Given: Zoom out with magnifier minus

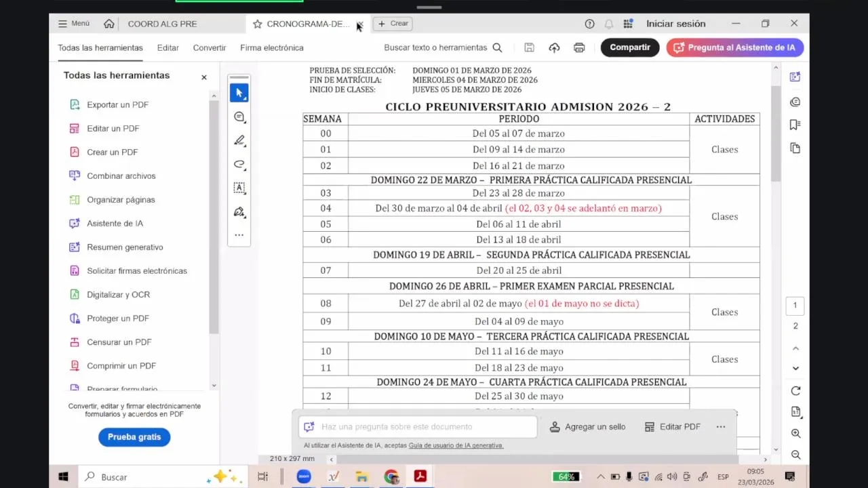Looking at the screenshot, I should coord(795,455).
